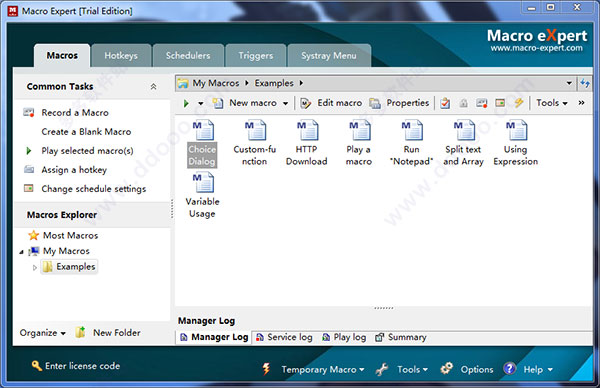Viewport: 600px width, 388px height.
Task: Click the New macro toolbar button
Action: 245,103
